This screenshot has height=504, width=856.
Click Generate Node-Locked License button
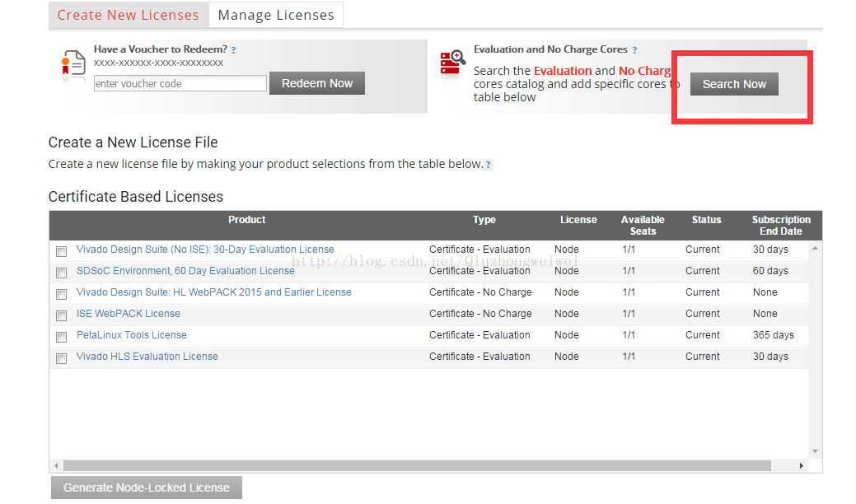point(147,488)
